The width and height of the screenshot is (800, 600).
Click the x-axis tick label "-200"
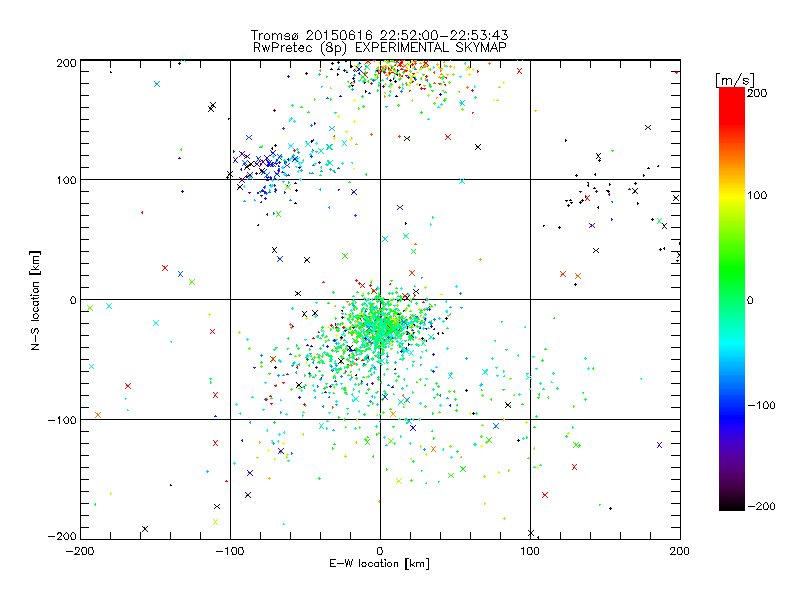pyautogui.click(x=80, y=551)
